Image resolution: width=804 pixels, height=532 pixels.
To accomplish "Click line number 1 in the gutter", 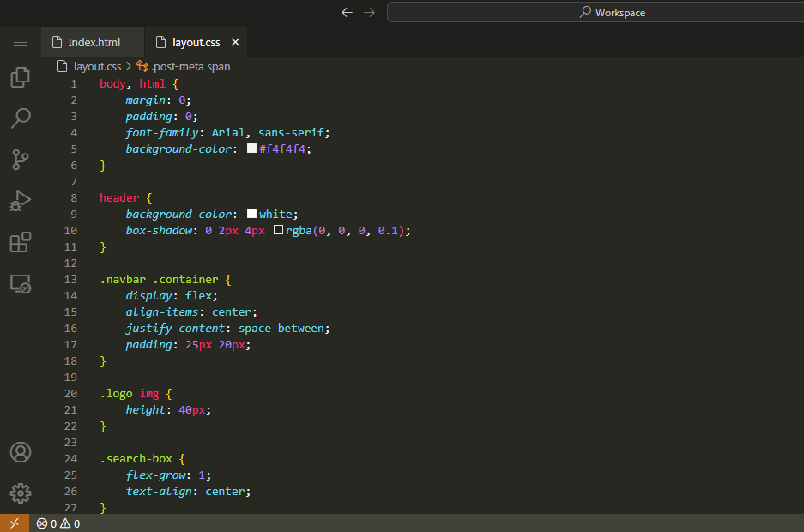I will coord(74,83).
